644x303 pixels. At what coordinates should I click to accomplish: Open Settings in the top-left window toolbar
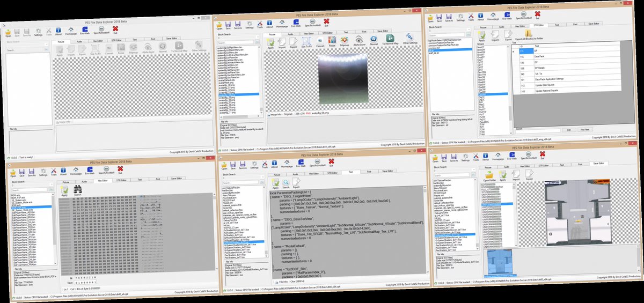pyautogui.click(x=38, y=33)
